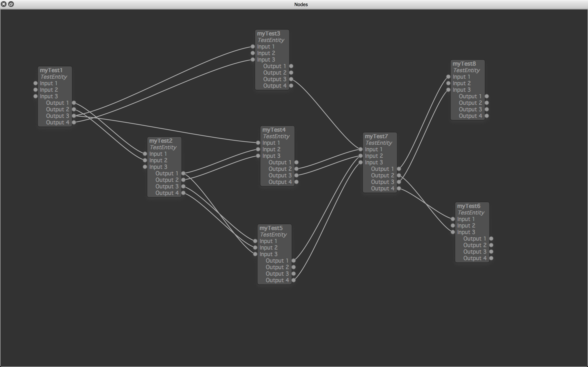Select the myTest1 node title
This screenshot has width=588, height=367.
pyautogui.click(x=51, y=70)
